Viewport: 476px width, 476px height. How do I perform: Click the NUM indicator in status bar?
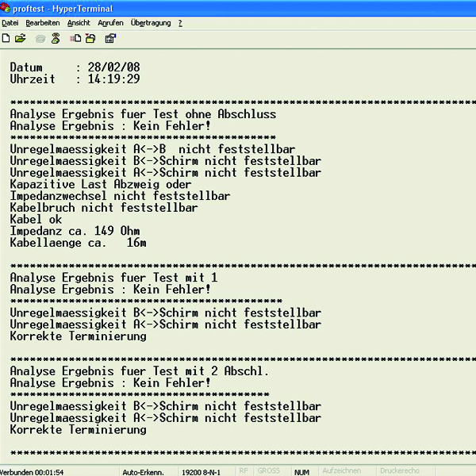coord(301,471)
